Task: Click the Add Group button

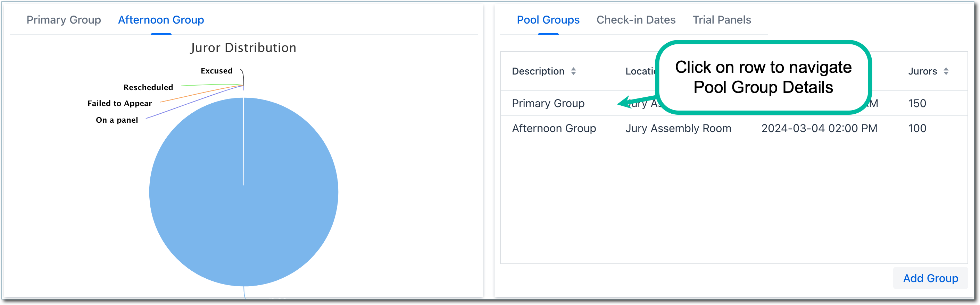Action: coord(930,278)
